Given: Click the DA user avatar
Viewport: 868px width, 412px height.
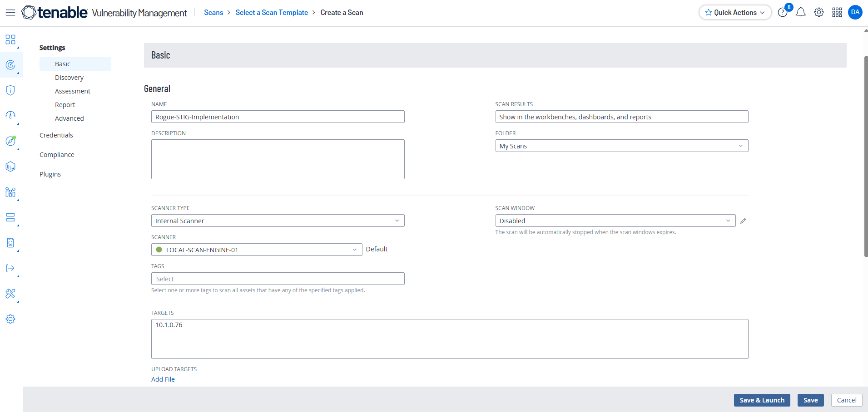Looking at the screenshot, I should 855,12.
